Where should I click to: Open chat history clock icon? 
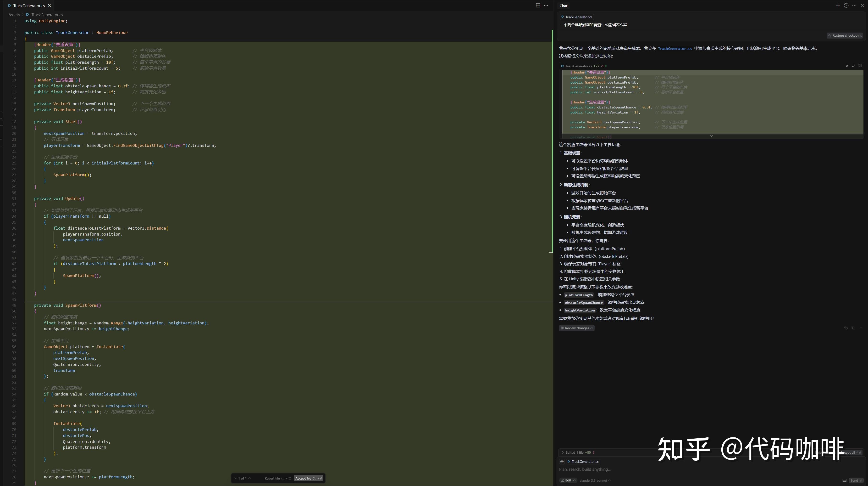(846, 6)
